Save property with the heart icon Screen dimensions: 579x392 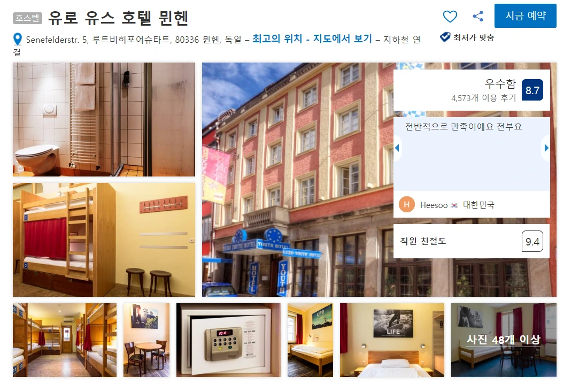pyautogui.click(x=450, y=16)
